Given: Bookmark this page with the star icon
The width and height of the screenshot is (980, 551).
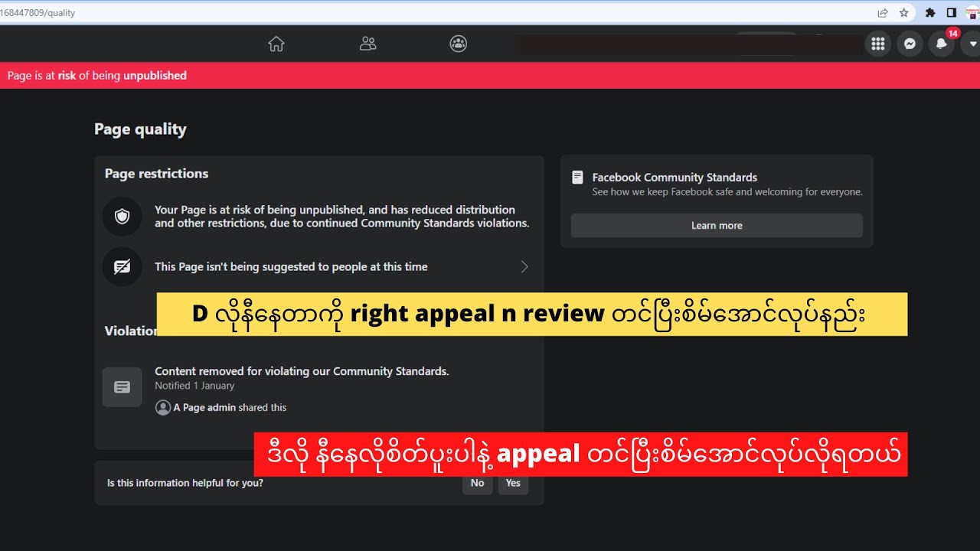Looking at the screenshot, I should point(904,12).
